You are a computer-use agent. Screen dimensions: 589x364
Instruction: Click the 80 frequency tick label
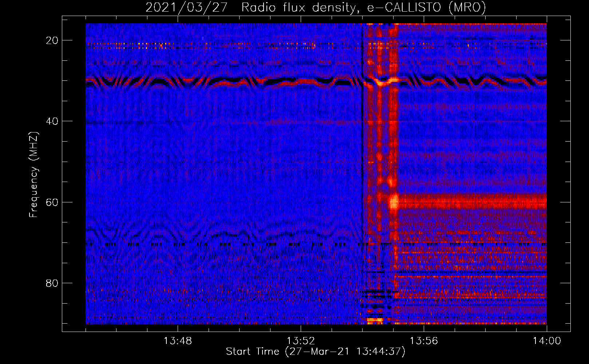[52, 283]
